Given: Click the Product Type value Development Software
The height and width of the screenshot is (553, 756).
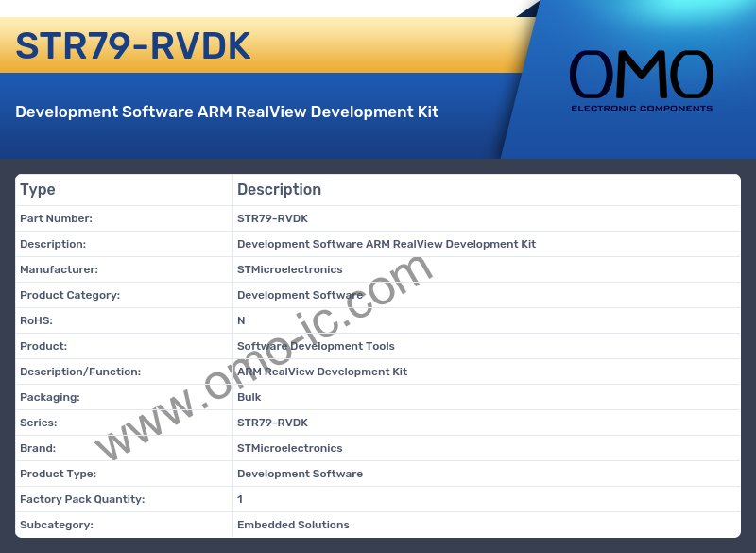Looking at the screenshot, I should click(300, 474).
